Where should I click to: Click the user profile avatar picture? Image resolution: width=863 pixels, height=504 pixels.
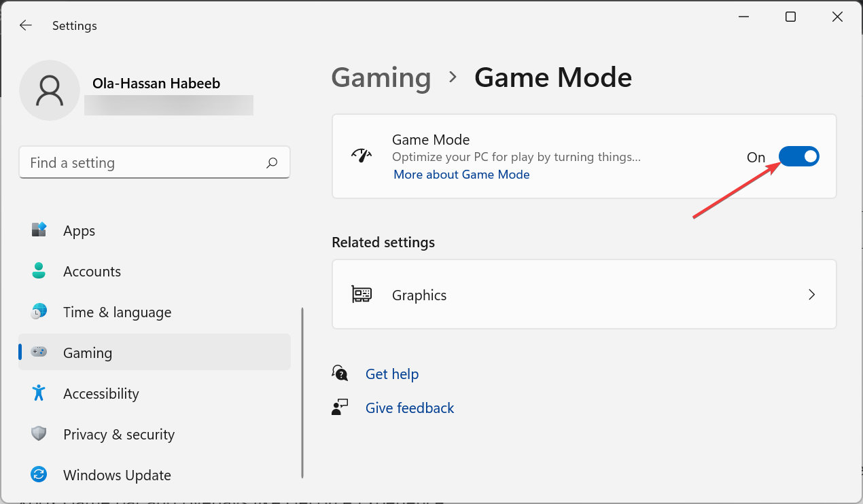pyautogui.click(x=50, y=90)
